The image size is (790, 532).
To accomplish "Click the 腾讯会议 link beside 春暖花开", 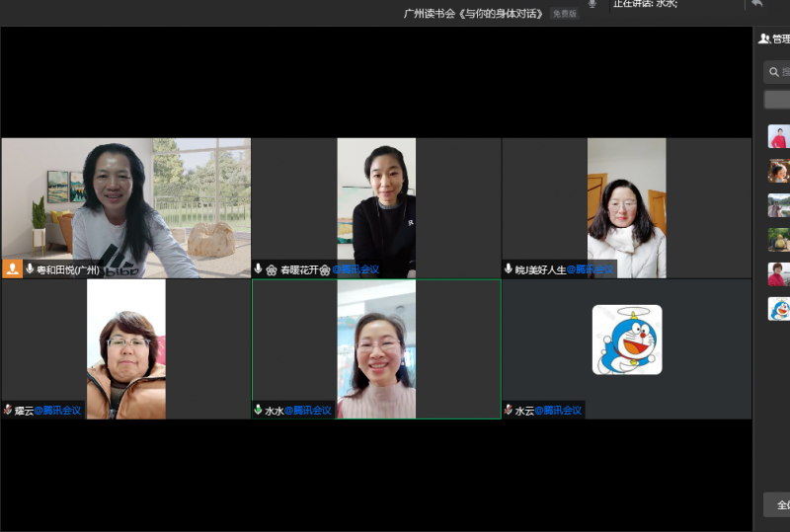I will [x=355, y=269].
